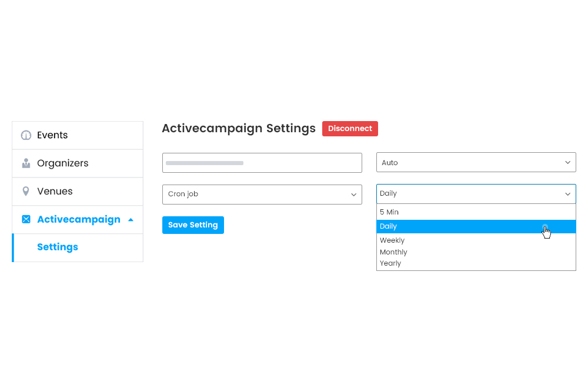Open the Settings submenu item
The height and width of the screenshot is (392, 588).
[x=57, y=247]
